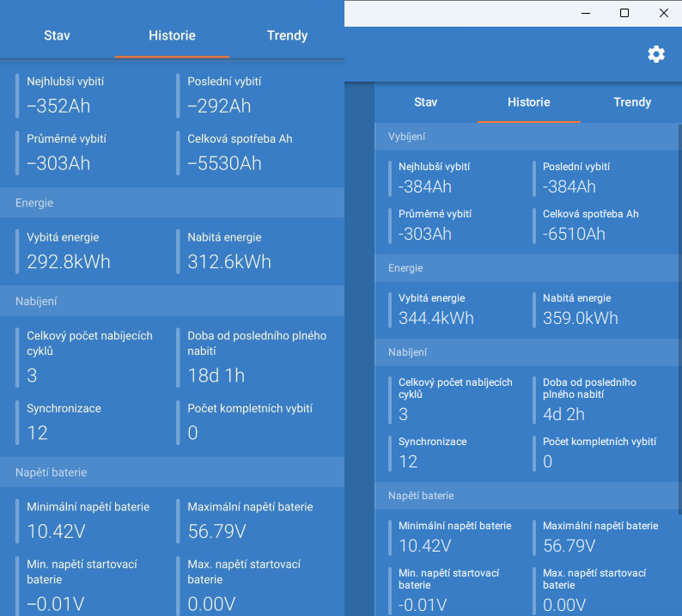Select the 344.4kWh discharged energy value
Screen dimensions: 682x616
pyautogui.click(x=436, y=318)
